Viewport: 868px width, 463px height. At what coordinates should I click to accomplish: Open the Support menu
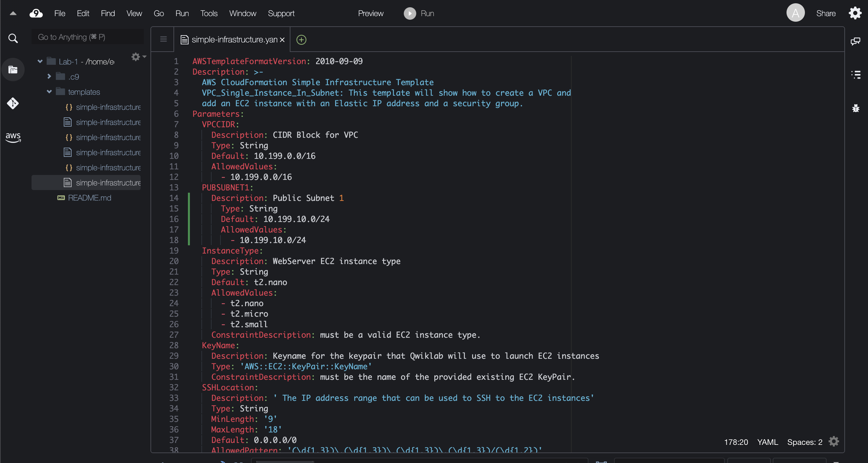coord(281,13)
